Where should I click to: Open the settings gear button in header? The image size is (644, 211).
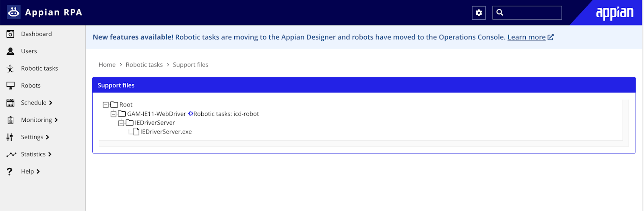pyautogui.click(x=479, y=13)
